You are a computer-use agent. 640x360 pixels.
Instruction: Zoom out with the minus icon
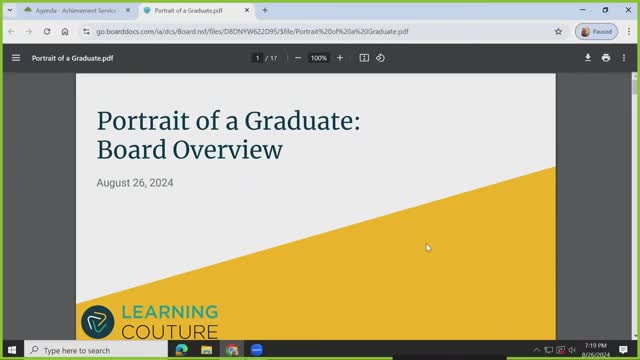point(298,58)
